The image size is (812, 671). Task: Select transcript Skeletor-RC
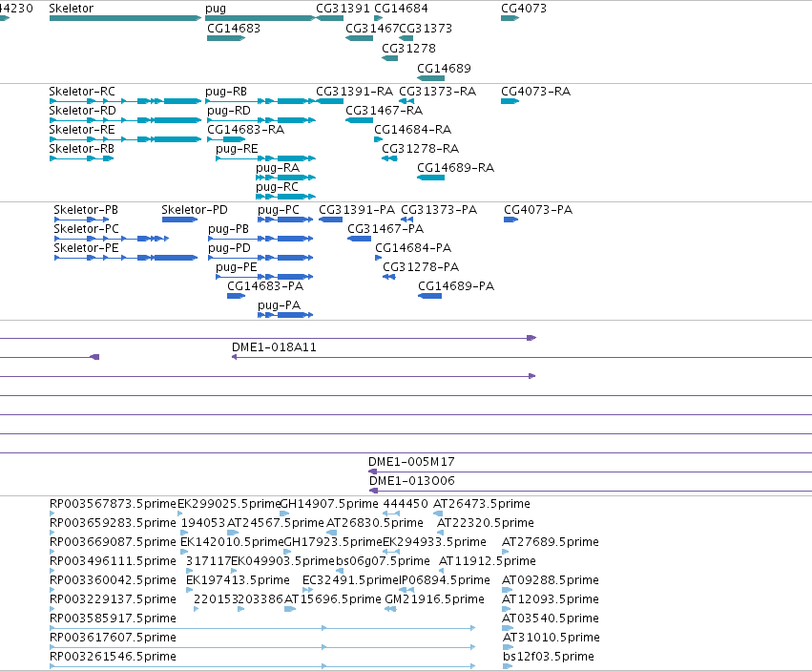(x=82, y=92)
